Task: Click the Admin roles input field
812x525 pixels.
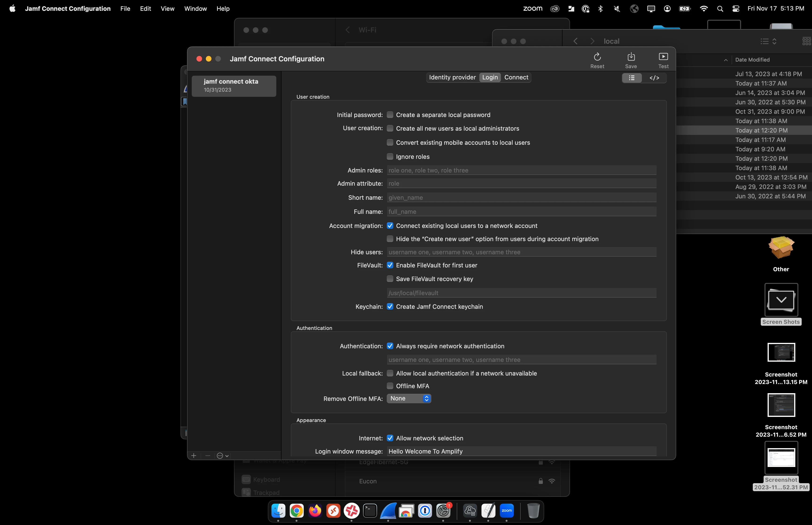Action: (521, 170)
